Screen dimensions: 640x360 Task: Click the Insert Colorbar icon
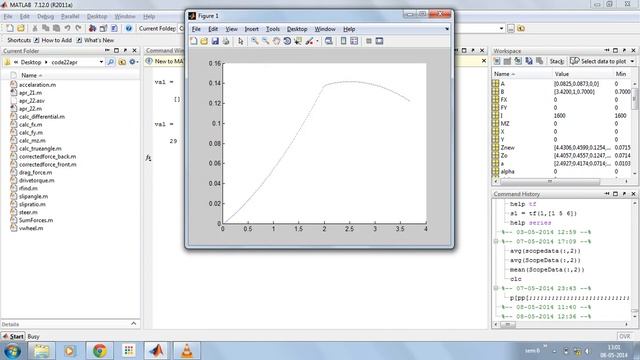(343, 41)
